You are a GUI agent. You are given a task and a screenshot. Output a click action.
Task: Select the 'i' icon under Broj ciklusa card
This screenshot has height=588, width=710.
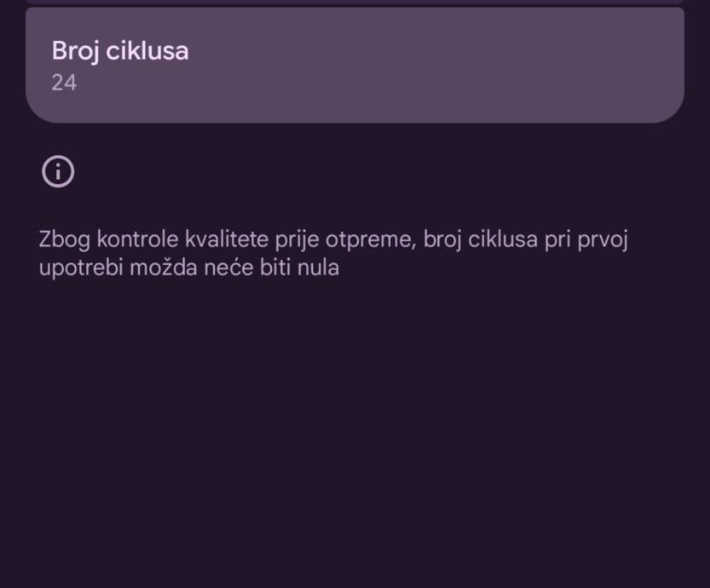click(58, 171)
